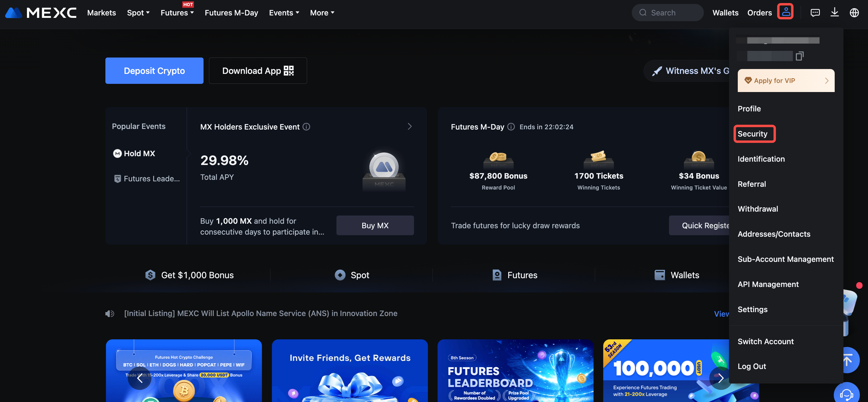Click the View announcements link
This screenshot has height=402, width=868.
[x=721, y=314]
